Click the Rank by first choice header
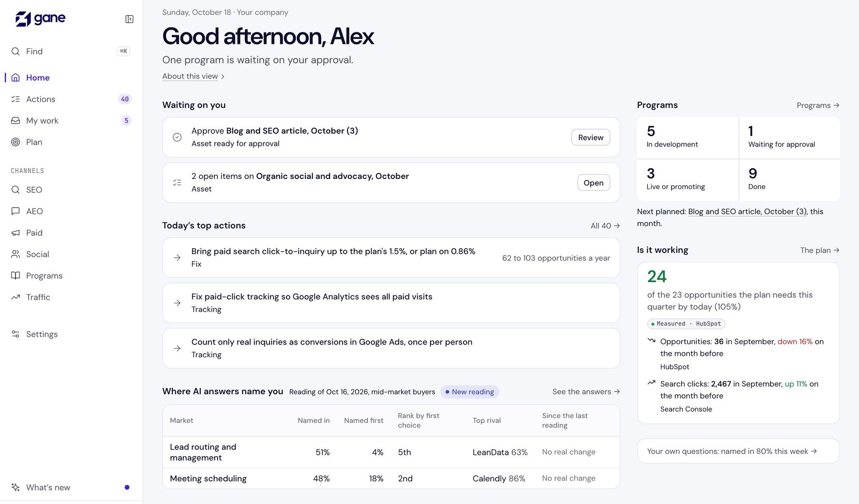Viewport: 859px width, 504px height. pos(419,420)
